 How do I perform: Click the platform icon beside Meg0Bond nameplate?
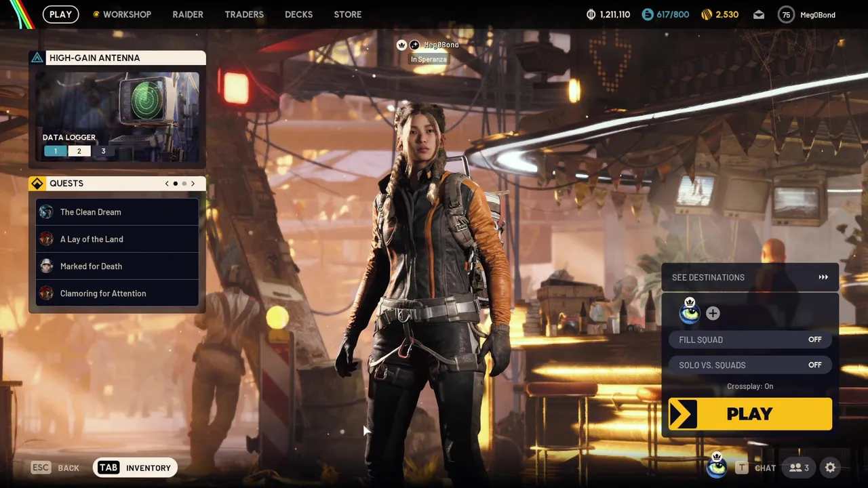[x=414, y=45]
